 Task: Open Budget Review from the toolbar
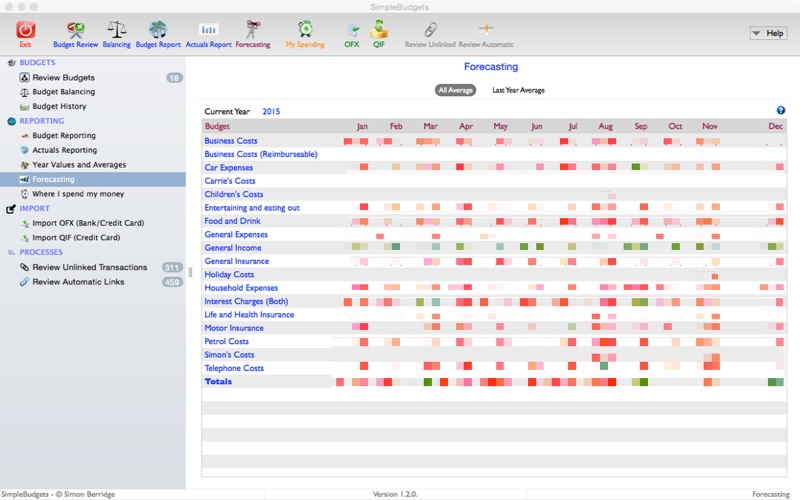click(x=76, y=30)
